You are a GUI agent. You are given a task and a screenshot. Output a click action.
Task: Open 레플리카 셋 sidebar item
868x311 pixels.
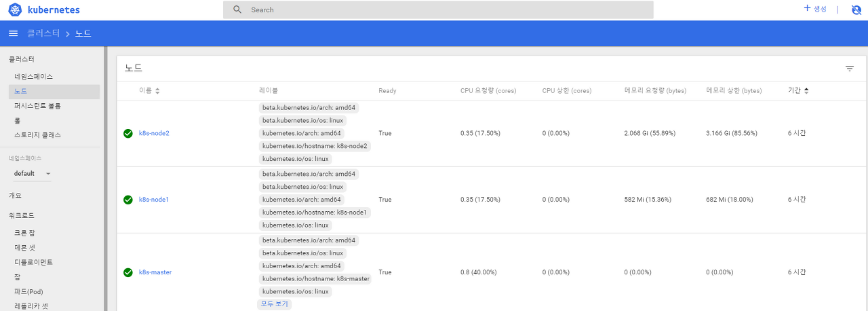[x=31, y=306]
